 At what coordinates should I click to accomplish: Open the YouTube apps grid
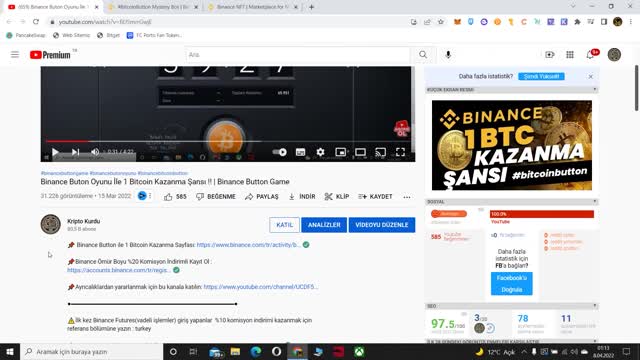tap(570, 55)
